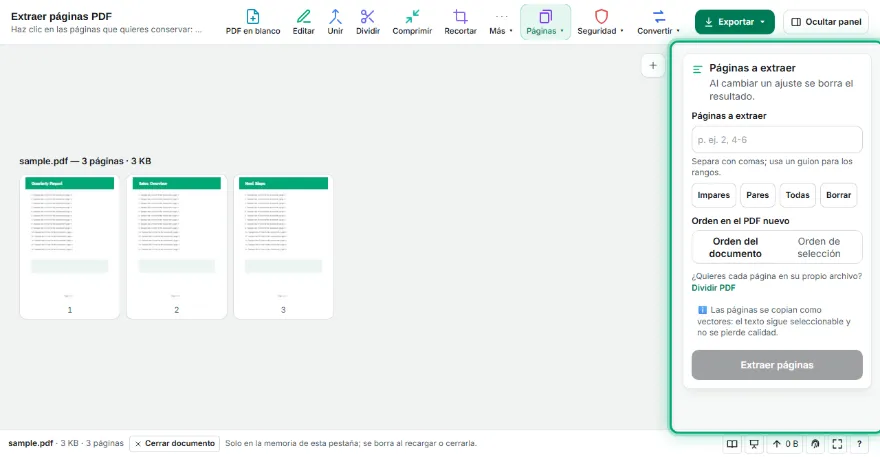Screen dimensions: 880x457
Task: Follow the Dividir PDF link
Action: (713, 288)
